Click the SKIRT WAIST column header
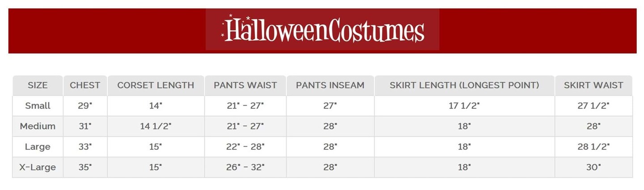644x190 pixels. (593, 85)
